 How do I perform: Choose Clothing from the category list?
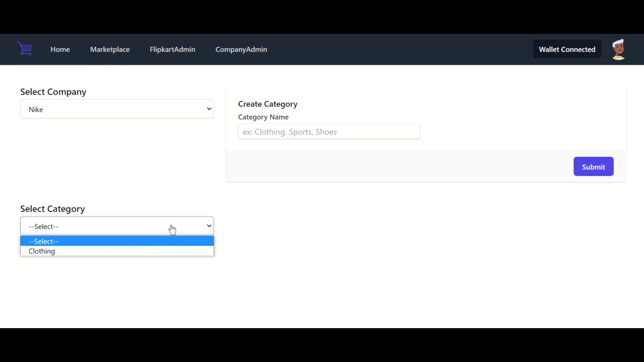(x=42, y=251)
